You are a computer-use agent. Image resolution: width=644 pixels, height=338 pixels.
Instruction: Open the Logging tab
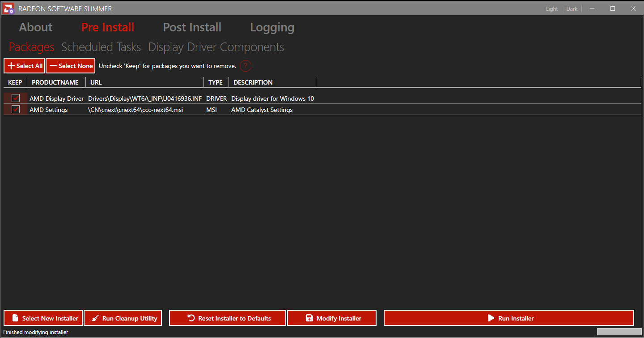coord(272,27)
